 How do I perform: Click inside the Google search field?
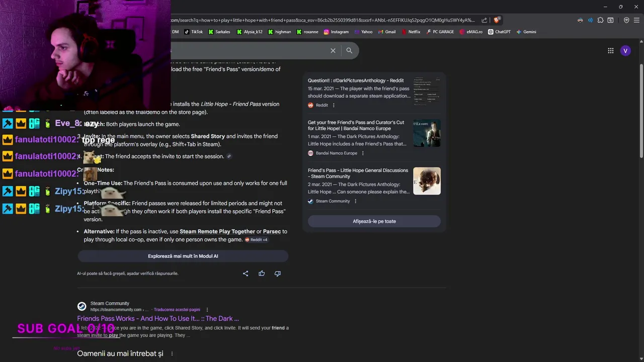(x=249, y=50)
